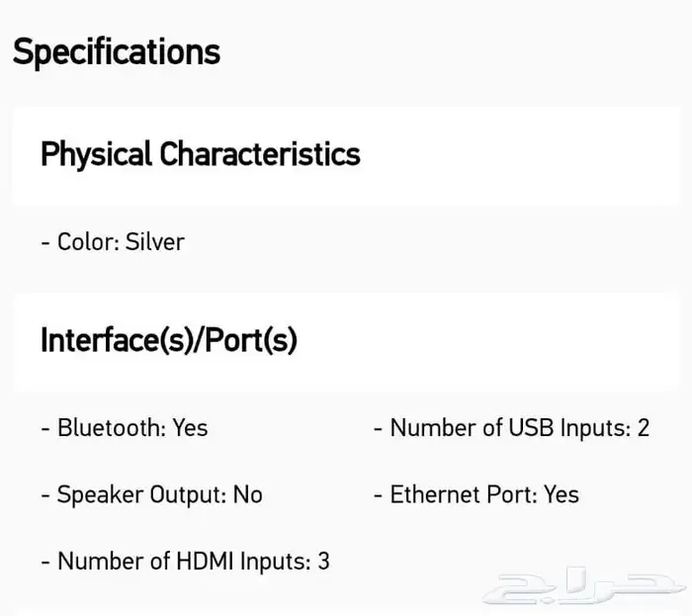Click the Ethernet Port: Yes entry
Viewport: 692px width, 616px height.
(x=476, y=494)
